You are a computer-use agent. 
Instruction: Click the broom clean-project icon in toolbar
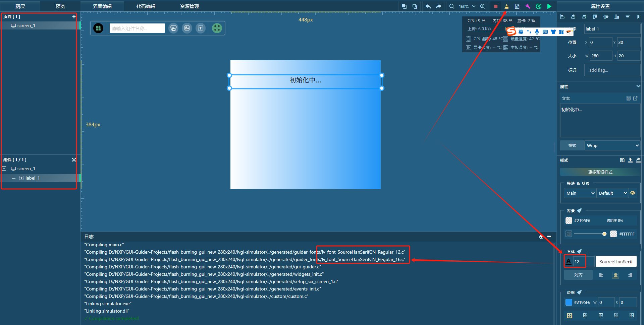point(506,6)
